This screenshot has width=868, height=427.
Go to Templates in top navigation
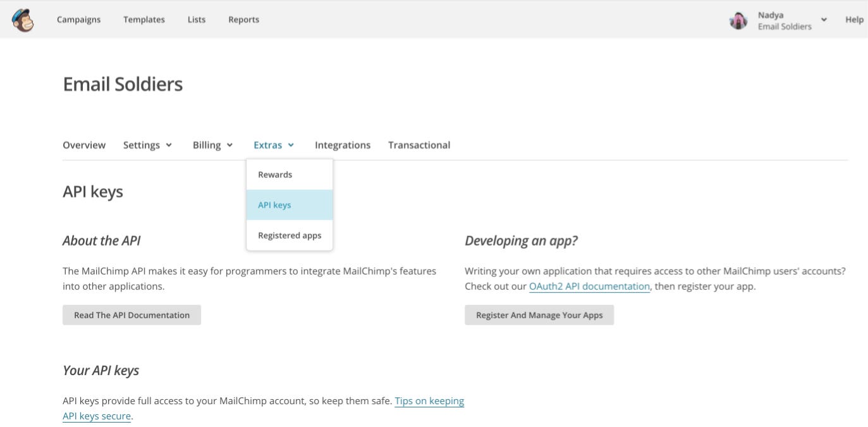[144, 20]
